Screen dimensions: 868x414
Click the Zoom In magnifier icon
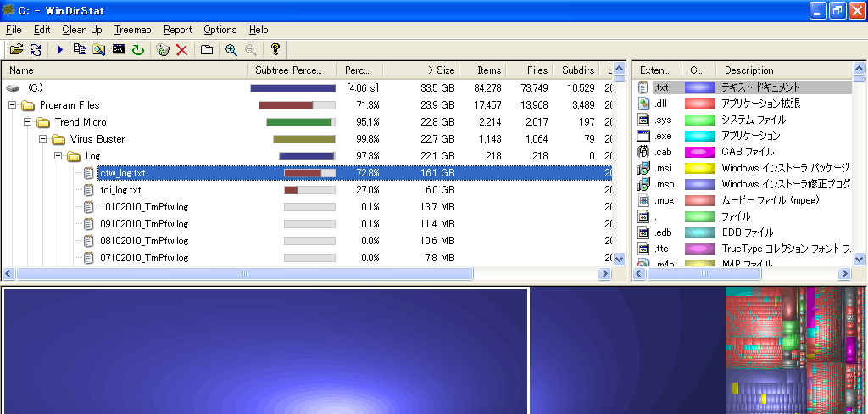(x=231, y=50)
